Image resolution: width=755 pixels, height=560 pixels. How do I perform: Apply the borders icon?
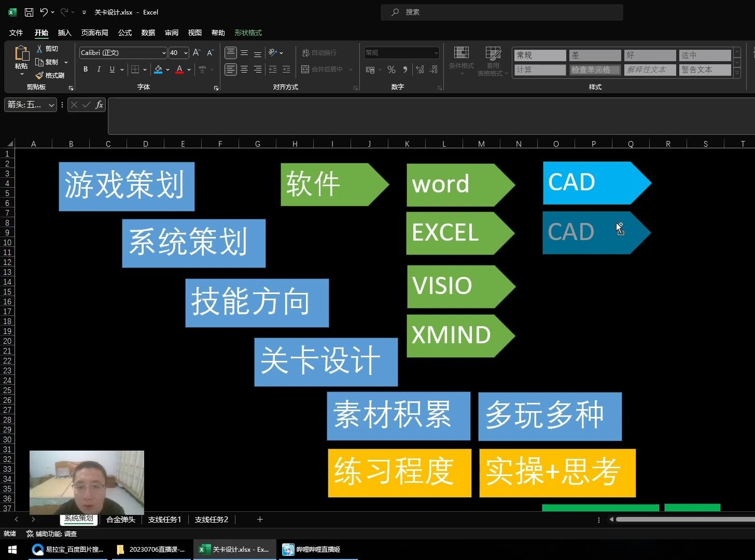[x=135, y=69]
